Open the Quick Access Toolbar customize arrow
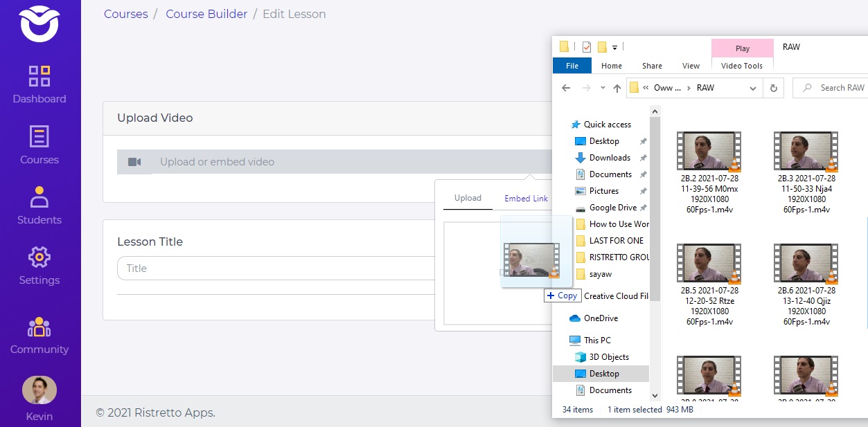Image resolution: width=868 pixels, height=427 pixels. pos(614,48)
